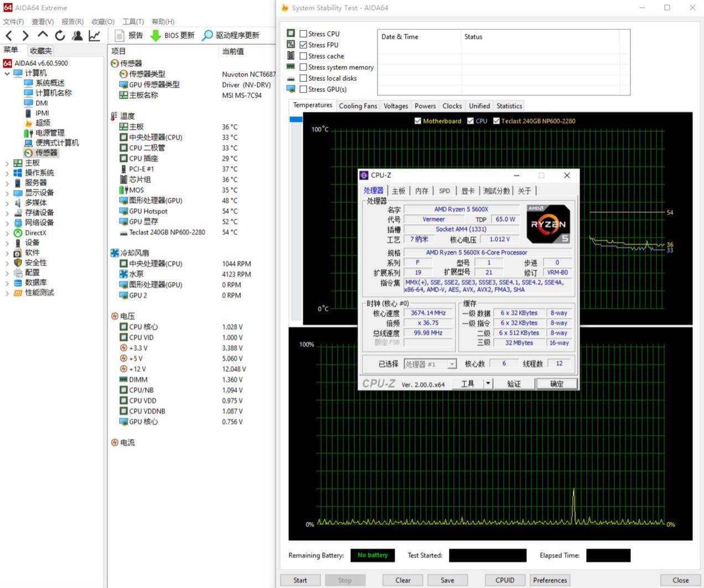The height and width of the screenshot is (588, 704).
Task: Open the graph chart icon in AIDA64 toolbar
Action: click(x=95, y=35)
